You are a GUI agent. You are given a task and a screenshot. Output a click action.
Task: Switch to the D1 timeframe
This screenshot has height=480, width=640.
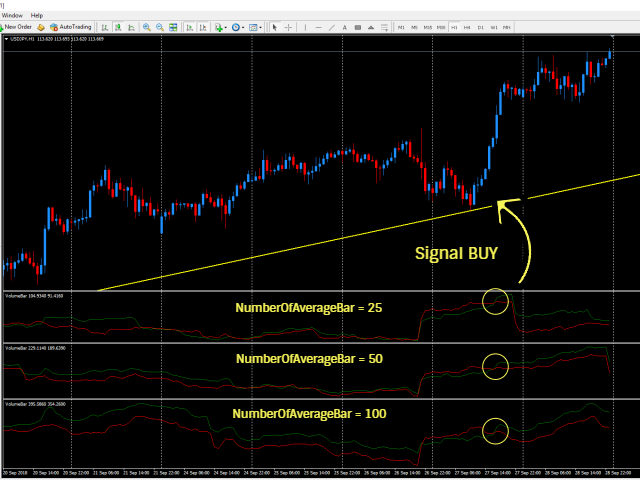pos(480,27)
